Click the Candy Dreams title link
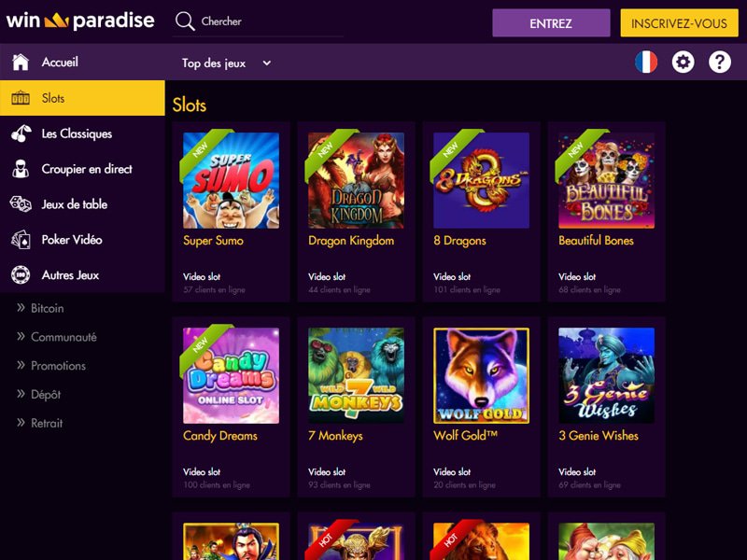Viewport: 747px width, 560px height. [220, 436]
